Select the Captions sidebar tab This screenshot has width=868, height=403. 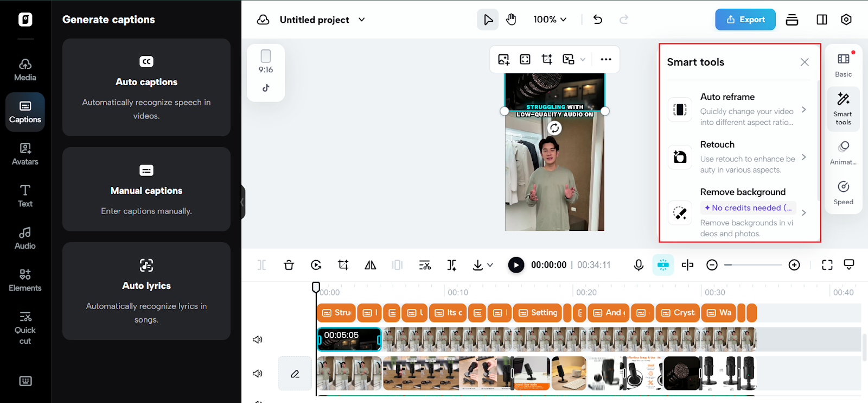tap(25, 112)
